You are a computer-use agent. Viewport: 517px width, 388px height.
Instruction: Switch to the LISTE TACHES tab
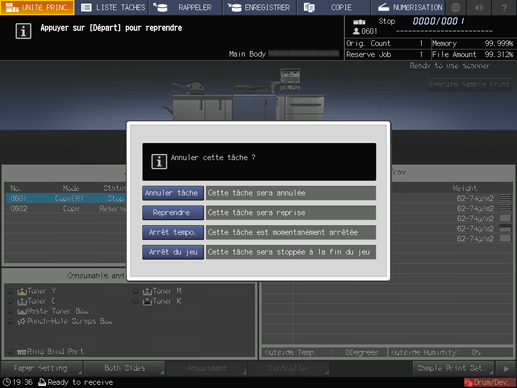pyautogui.click(x=113, y=7)
